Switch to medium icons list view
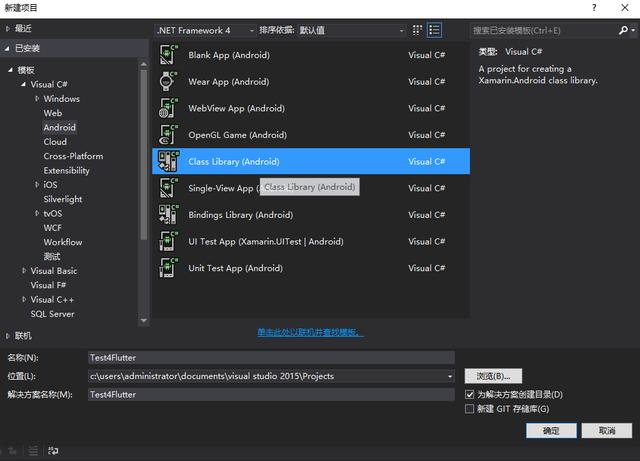Viewport: 640px width, 461px height. (434, 30)
